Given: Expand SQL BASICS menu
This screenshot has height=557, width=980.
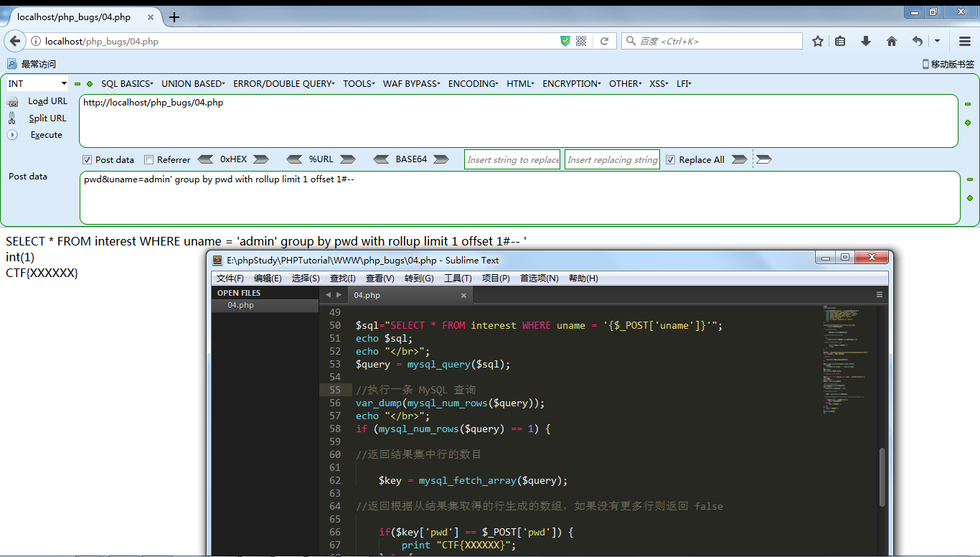Looking at the screenshot, I should pyautogui.click(x=127, y=84).
